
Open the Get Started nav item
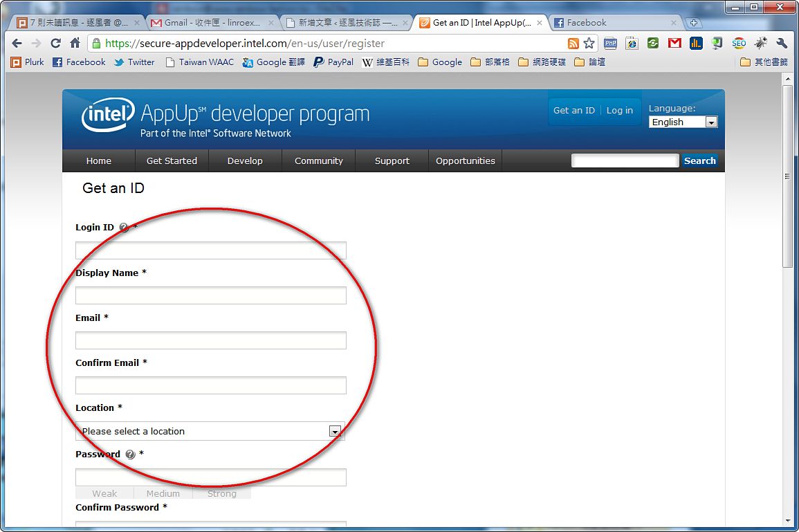coord(172,161)
